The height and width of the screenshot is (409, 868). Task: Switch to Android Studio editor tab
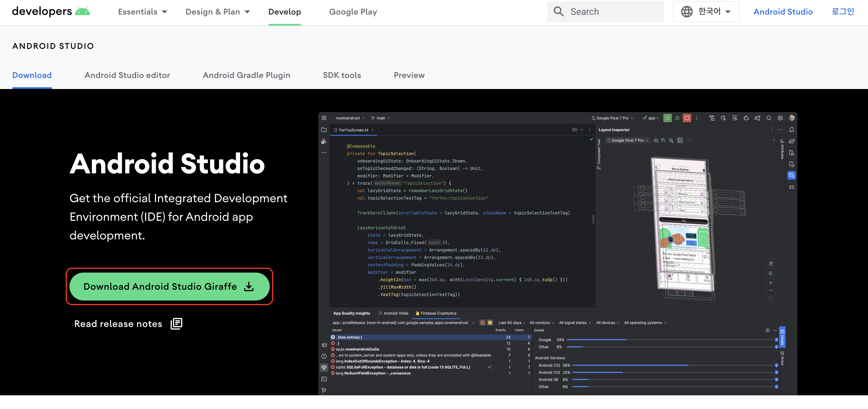(127, 75)
